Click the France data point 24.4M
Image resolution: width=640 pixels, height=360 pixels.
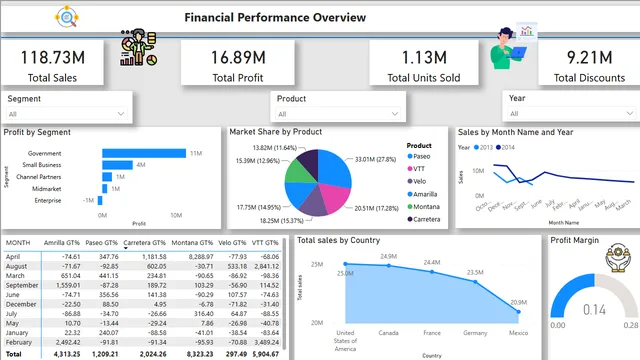point(432,271)
